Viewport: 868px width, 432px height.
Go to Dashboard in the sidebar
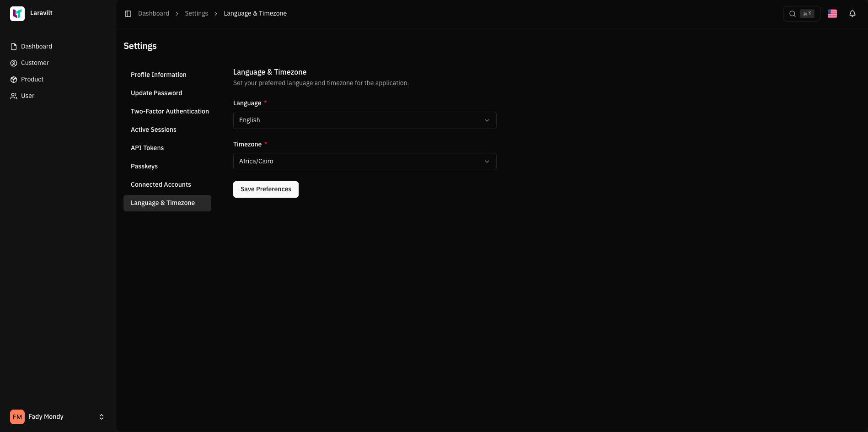(58, 47)
